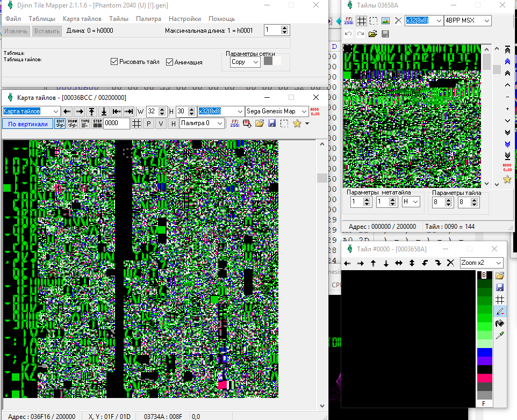This screenshot has height=420, width=517.
Task: Toggle 'Анимация' checkbox
Action: [x=169, y=62]
